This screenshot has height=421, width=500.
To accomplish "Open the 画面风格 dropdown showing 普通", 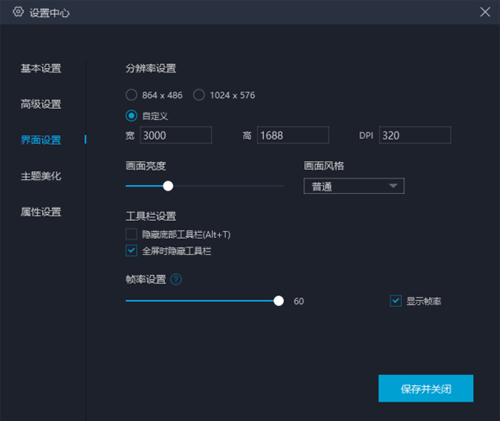I will click(354, 186).
